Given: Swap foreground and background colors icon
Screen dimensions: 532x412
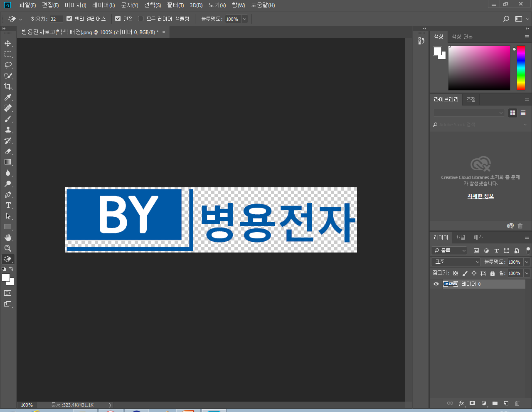Looking at the screenshot, I should coord(11,269).
